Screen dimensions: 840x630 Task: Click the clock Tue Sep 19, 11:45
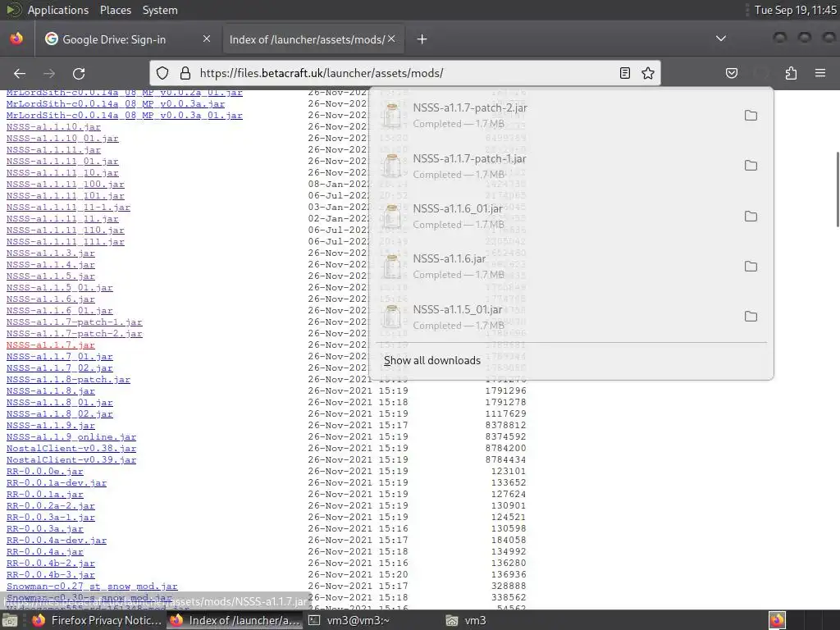click(795, 10)
